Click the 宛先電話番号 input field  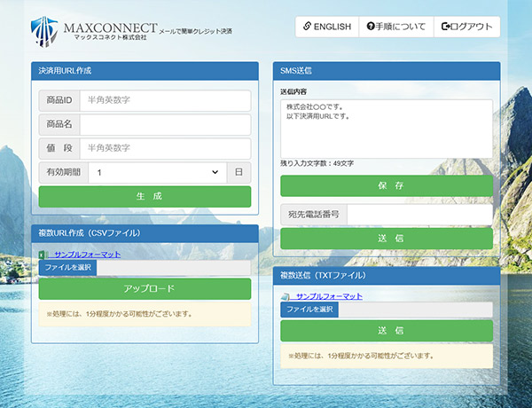click(419, 215)
